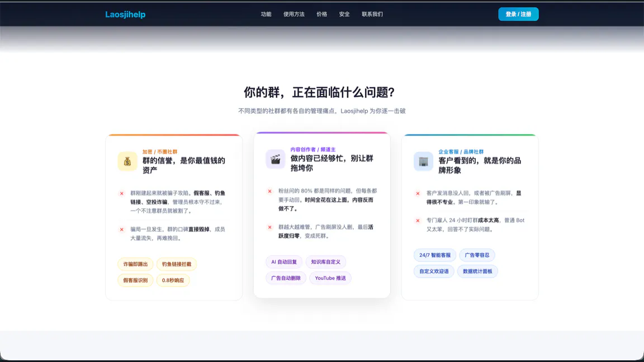The height and width of the screenshot is (362, 644).
Task: Select the 假客服识别 tag
Action: (x=135, y=280)
